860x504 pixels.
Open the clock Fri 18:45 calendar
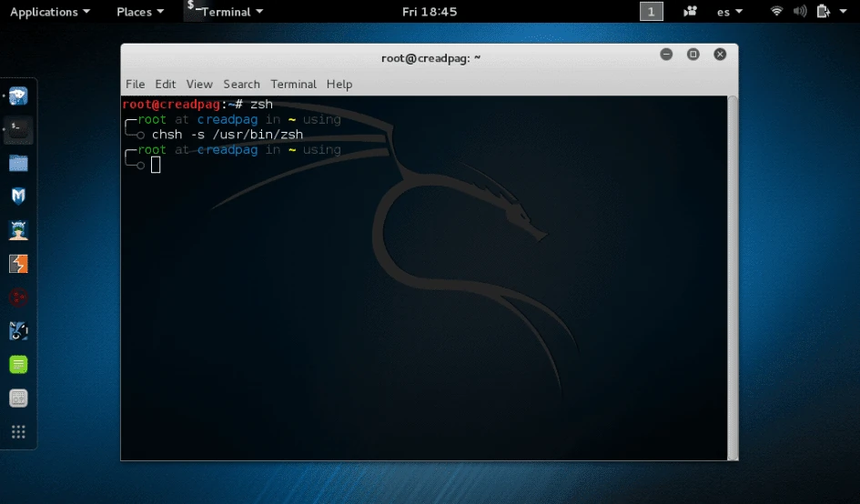click(x=430, y=12)
